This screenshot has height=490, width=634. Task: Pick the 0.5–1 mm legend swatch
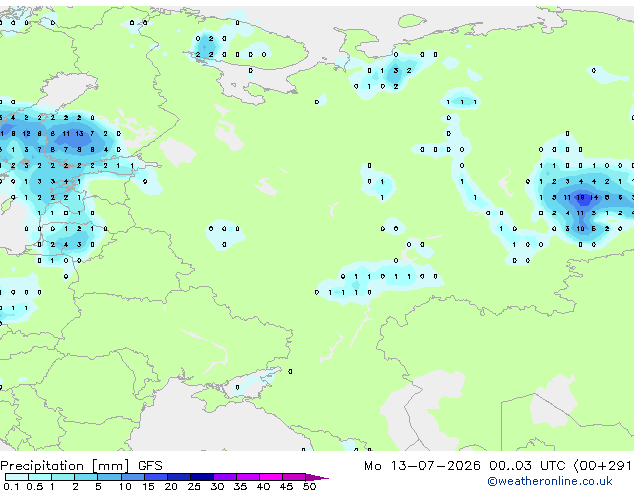pyautogui.click(x=40, y=477)
